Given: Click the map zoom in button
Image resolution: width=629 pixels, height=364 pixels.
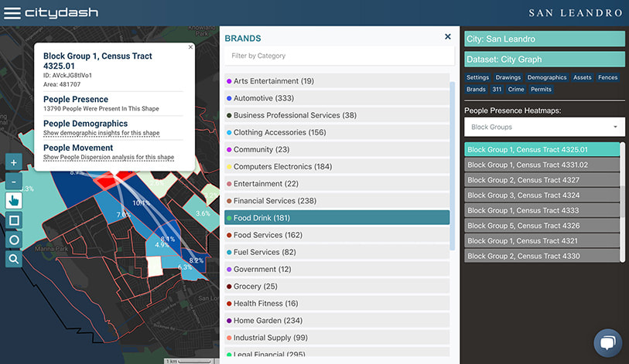Looking at the screenshot, I should click(x=14, y=162).
